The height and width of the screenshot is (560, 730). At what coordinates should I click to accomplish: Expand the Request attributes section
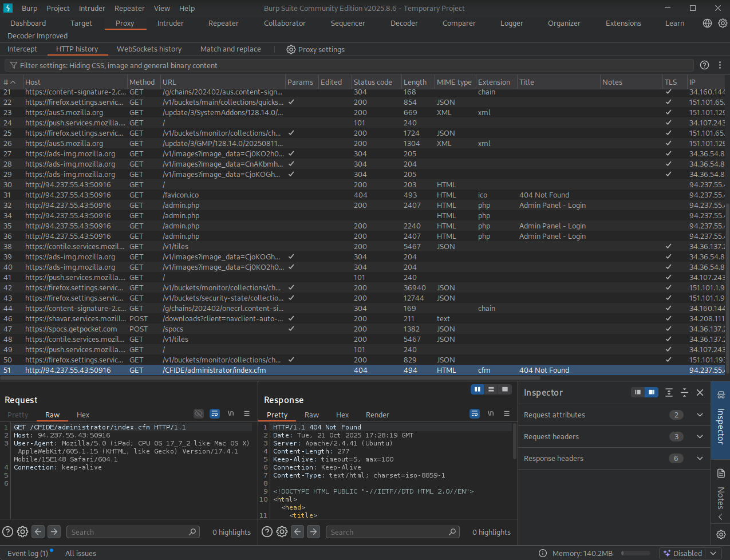tap(700, 415)
